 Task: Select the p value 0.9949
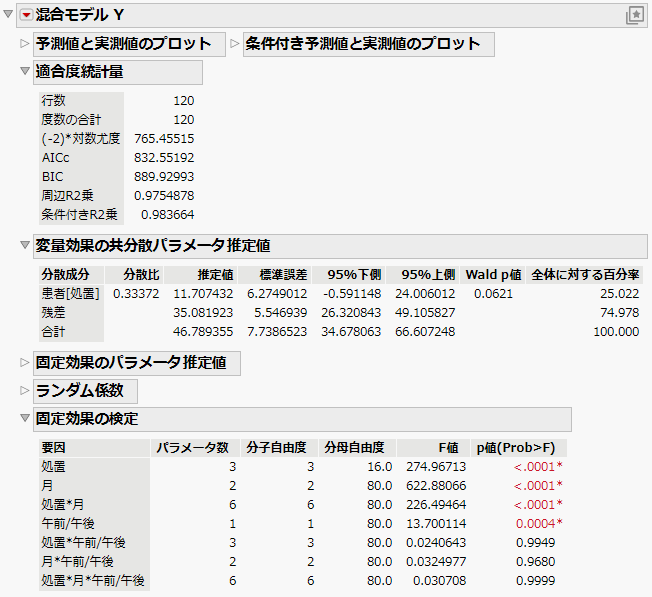pyautogui.click(x=535, y=543)
